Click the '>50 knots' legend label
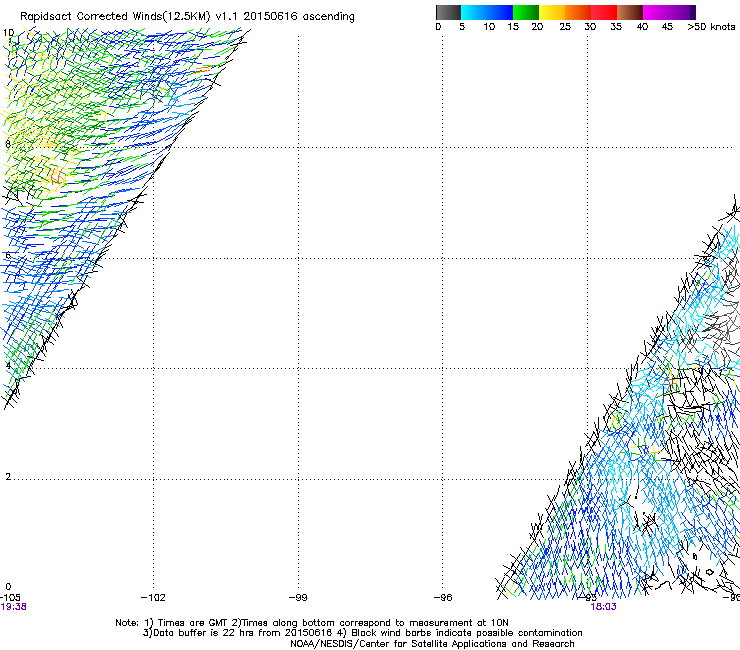740x650 pixels. pyautogui.click(x=711, y=27)
